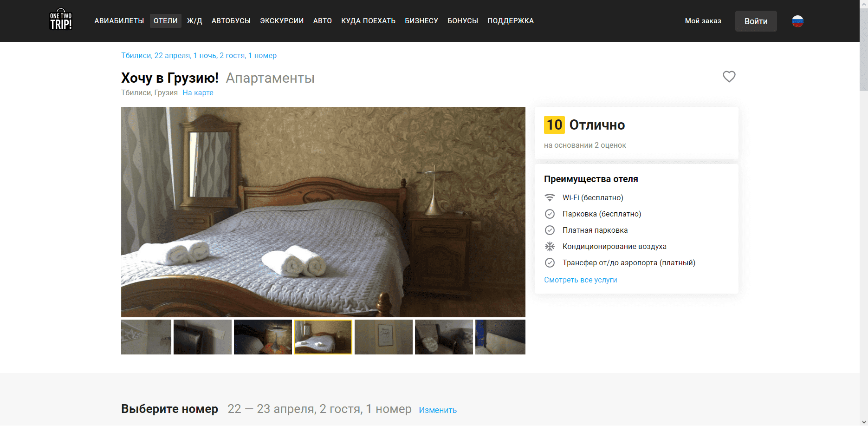Screen dimensions: 868x426
Task: Click the check icon beside Парковка (бесплатно)
Action: coord(550,214)
